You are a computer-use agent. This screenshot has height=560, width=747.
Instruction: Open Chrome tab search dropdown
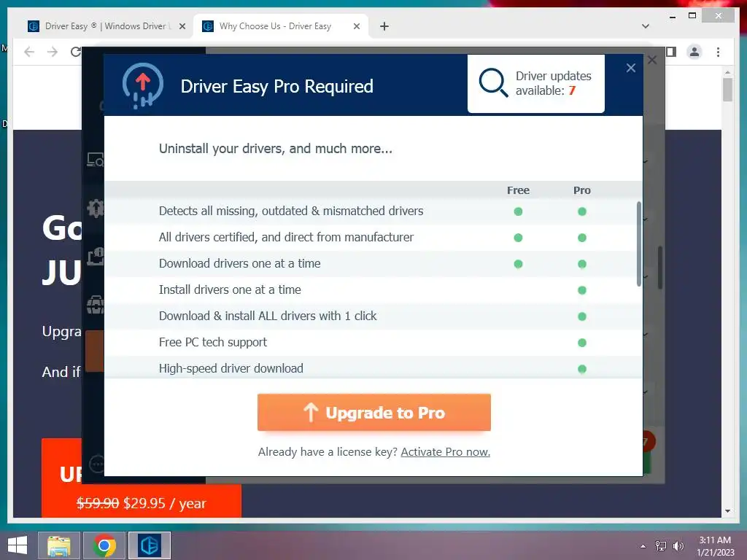tap(646, 26)
